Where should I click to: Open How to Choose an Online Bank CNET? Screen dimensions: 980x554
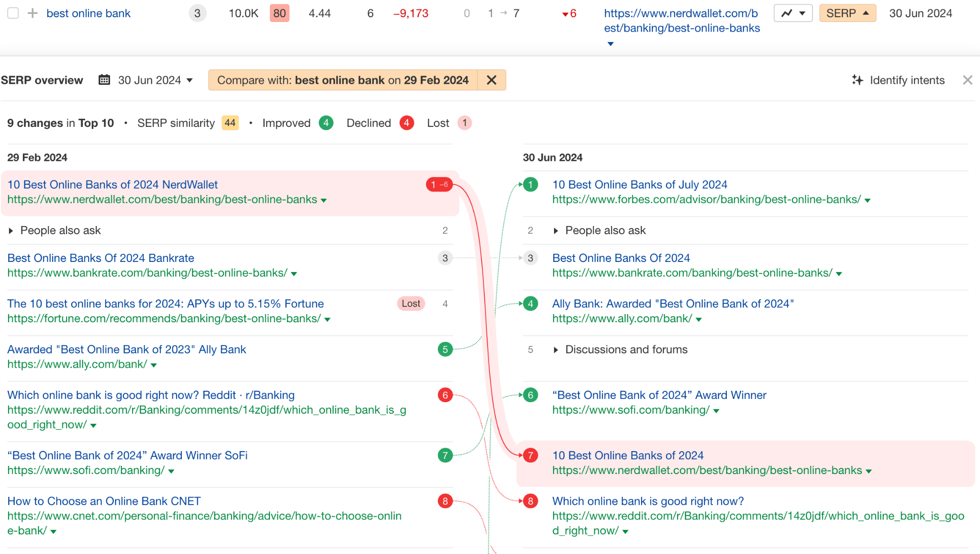pyautogui.click(x=104, y=501)
